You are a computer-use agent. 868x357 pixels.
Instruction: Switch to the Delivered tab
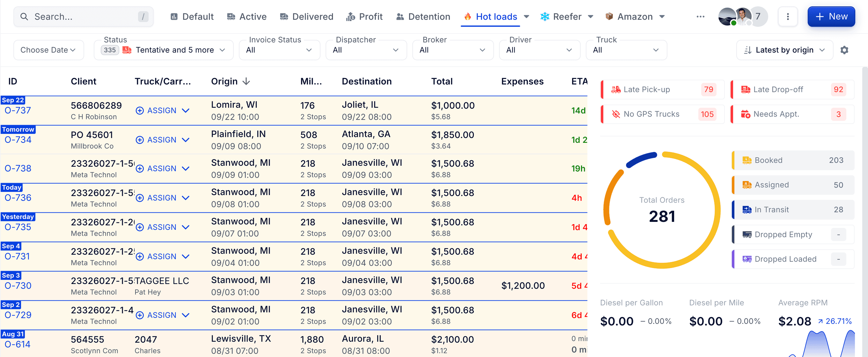click(x=306, y=17)
